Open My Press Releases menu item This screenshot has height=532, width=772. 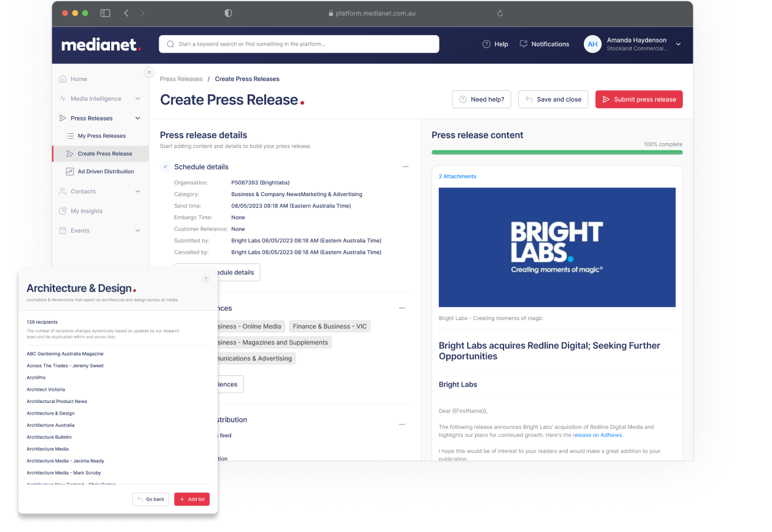(101, 136)
